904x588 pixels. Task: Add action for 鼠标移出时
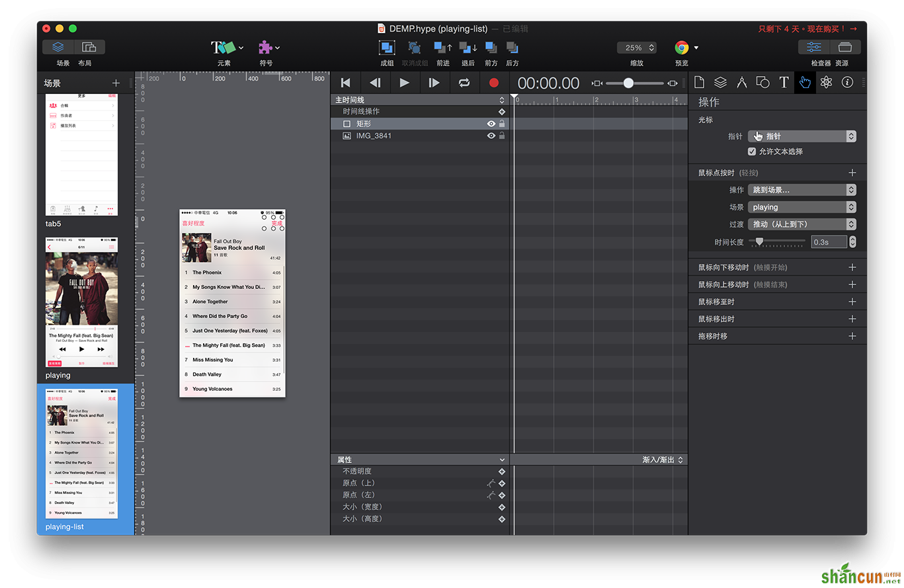point(852,319)
